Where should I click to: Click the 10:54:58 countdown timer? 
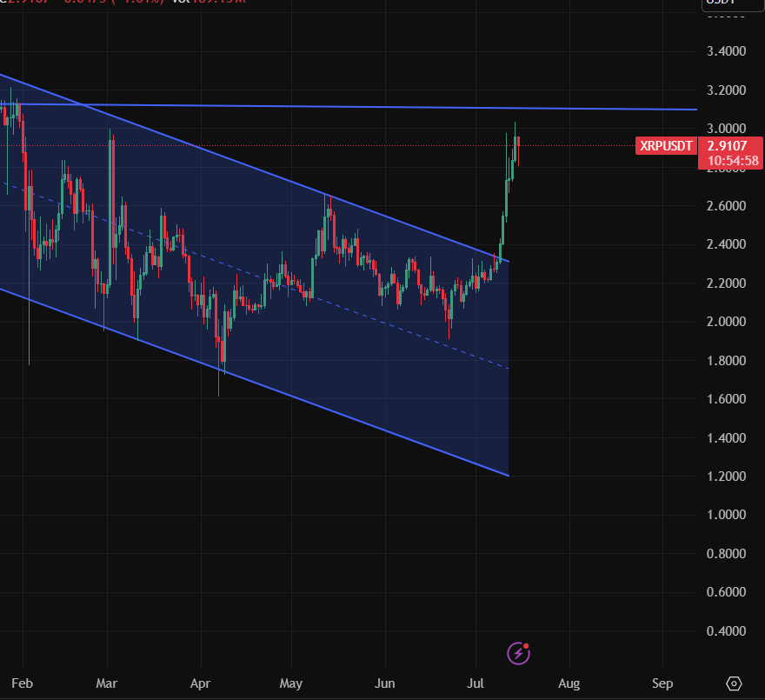733,161
